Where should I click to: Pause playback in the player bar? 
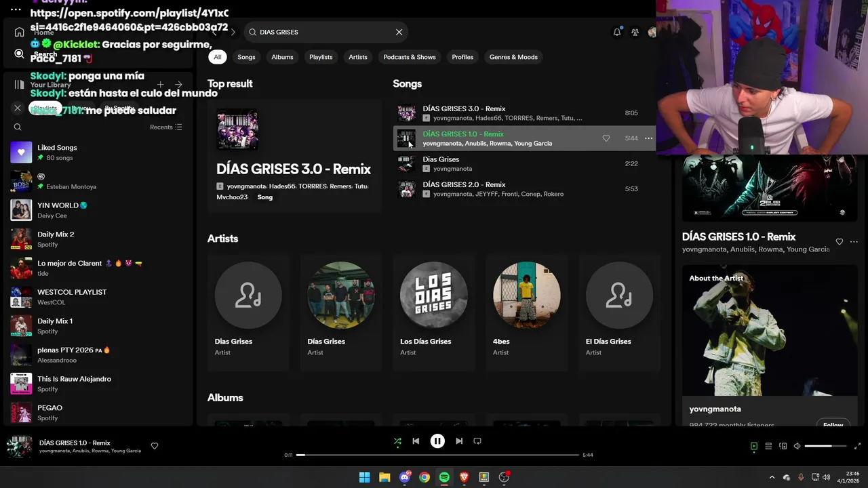tap(437, 441)
